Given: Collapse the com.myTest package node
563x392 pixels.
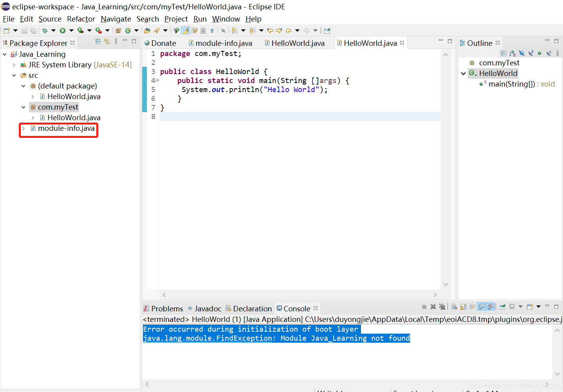Looking at the screenshot, I should click(x=23, y=107).
